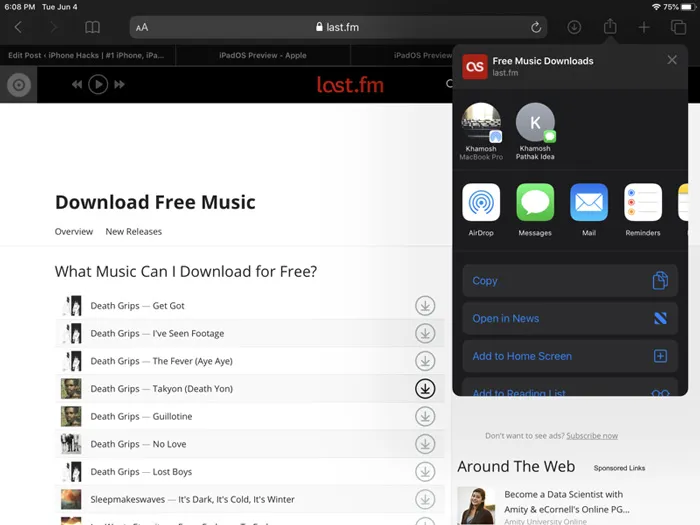Screen dimensions: 700x525
Task: Open Safari bookmarks book icon
Action: click(92, 27)
